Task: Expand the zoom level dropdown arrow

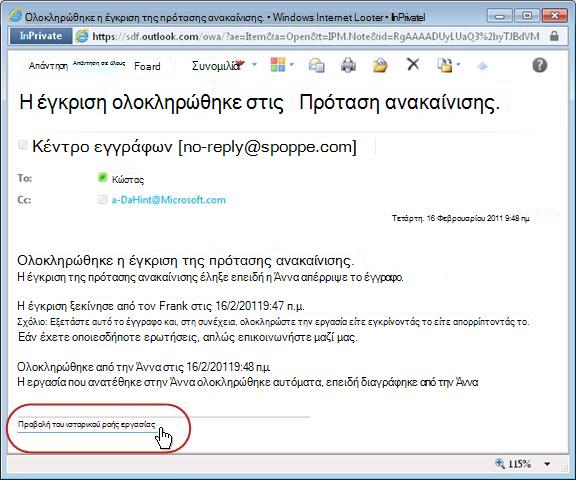Action: coord(547,464)
